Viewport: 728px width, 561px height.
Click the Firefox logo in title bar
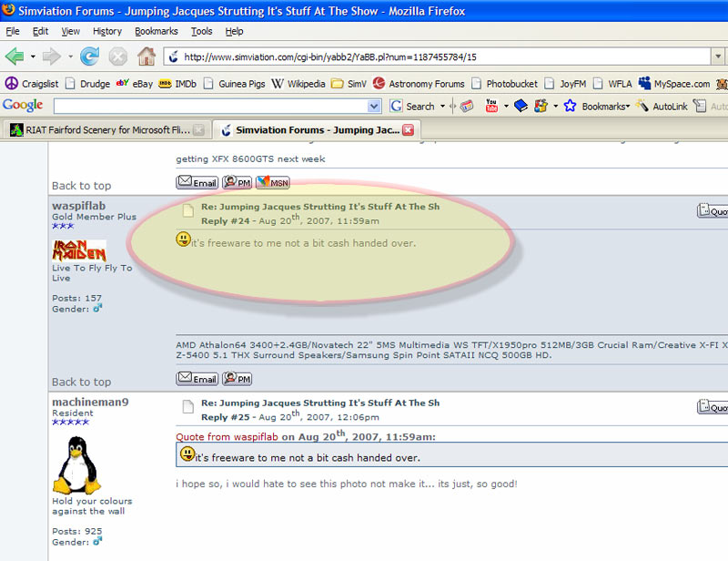pyautogui.click(x=8, y=9)
